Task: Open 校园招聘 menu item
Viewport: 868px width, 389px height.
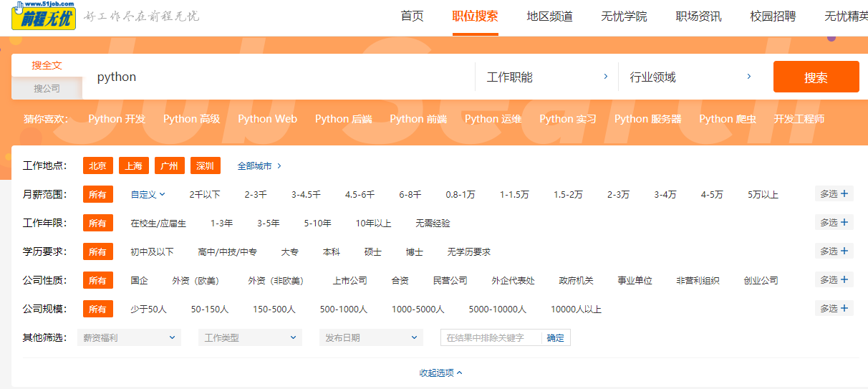Action: point(773,16)
